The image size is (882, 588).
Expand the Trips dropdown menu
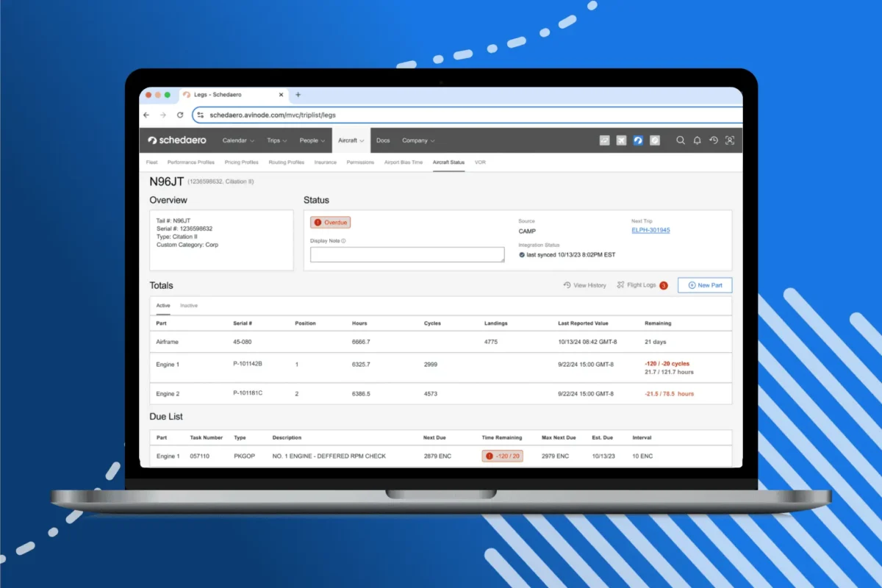pos(276,140)
